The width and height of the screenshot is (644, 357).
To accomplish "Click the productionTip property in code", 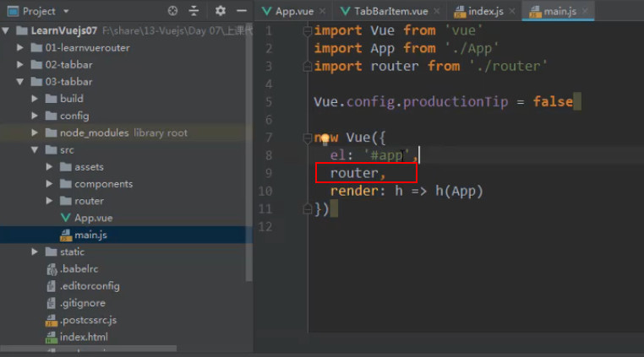I will (455, 101).
